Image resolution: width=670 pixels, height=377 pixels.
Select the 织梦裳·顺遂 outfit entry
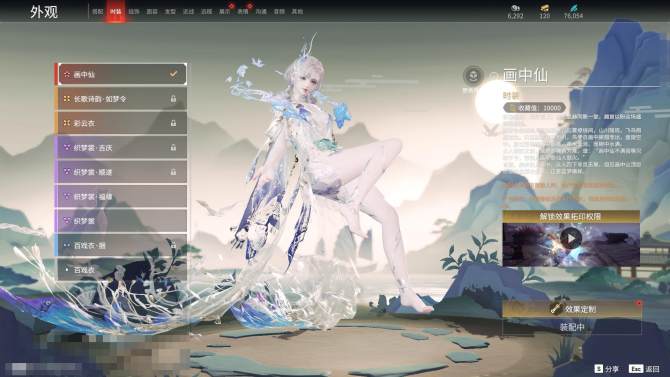121,172
